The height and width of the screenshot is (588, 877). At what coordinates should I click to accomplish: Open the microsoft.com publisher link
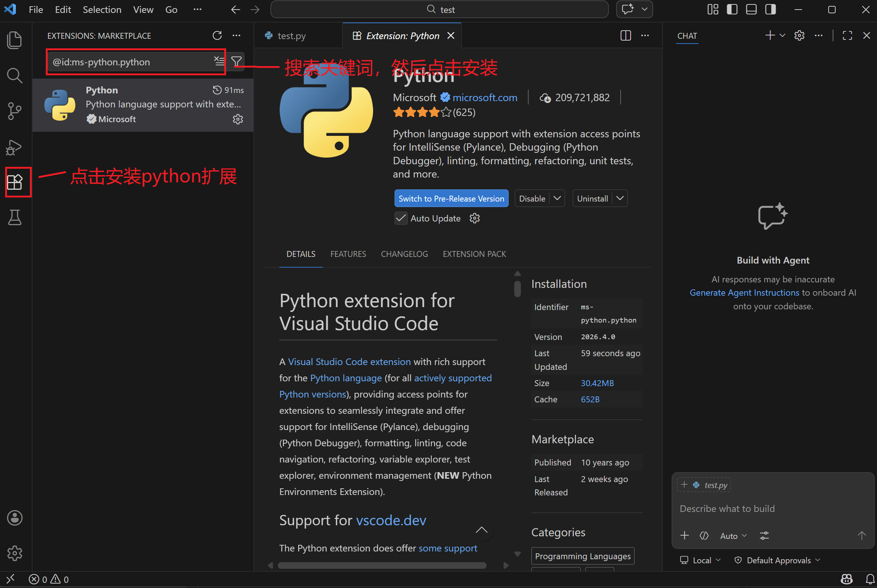pyautogui.click(x=485, y=97)
